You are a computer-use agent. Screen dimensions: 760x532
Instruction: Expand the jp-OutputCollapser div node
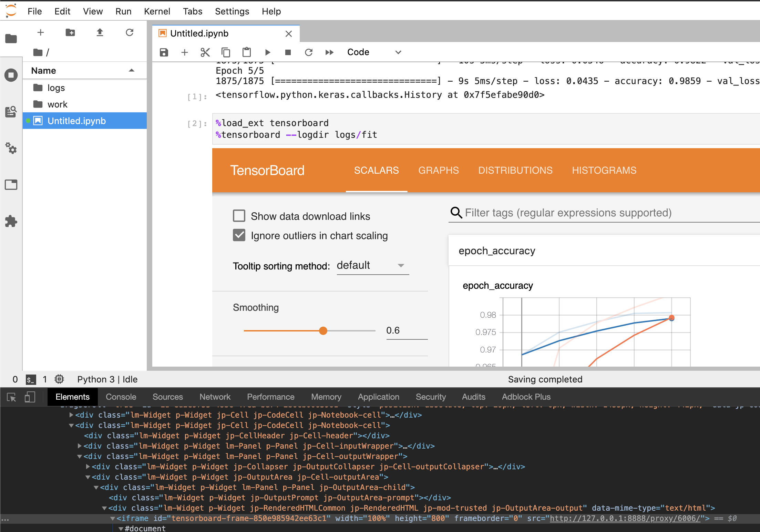(88, 467)
